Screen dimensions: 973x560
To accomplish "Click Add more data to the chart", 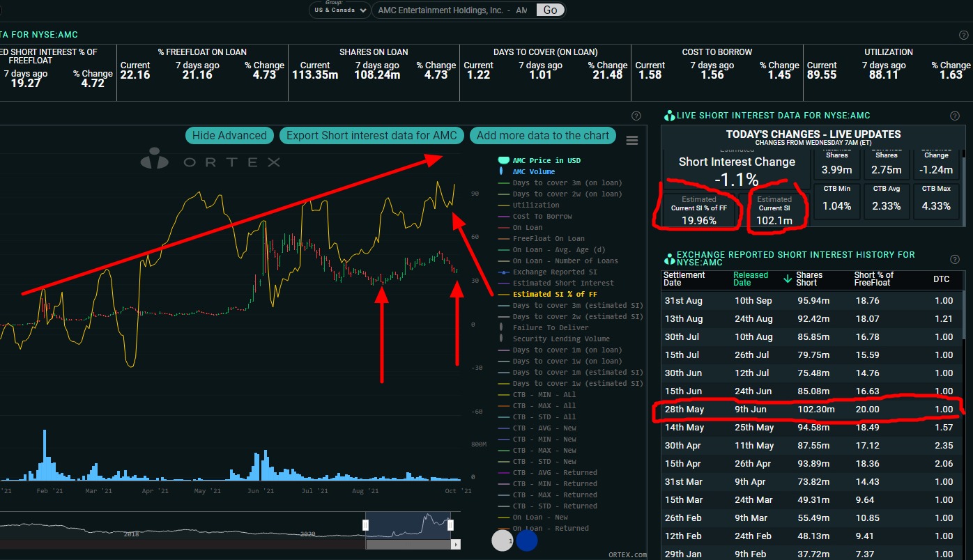I will 543,136.
